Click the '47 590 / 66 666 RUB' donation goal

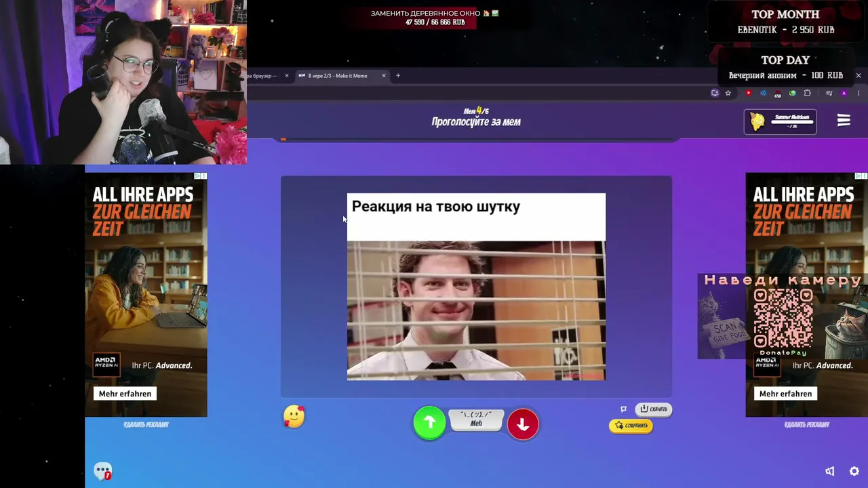tap(435, 22)
